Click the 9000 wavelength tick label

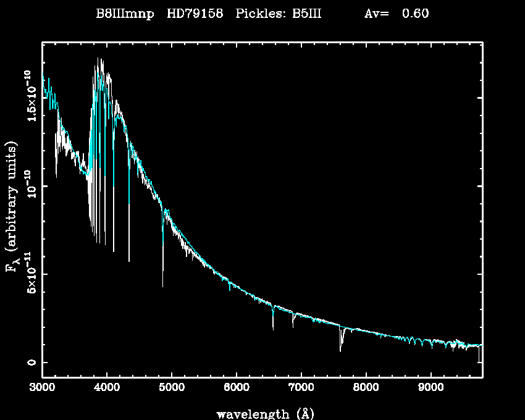(x=430, y=389)
